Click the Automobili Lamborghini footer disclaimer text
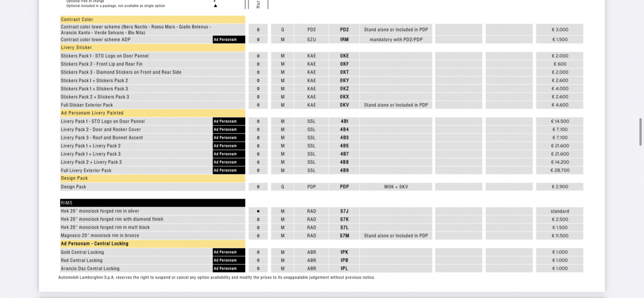Viewport: 644px width, 298px height. pyautogui.click(x=216, y=278)
